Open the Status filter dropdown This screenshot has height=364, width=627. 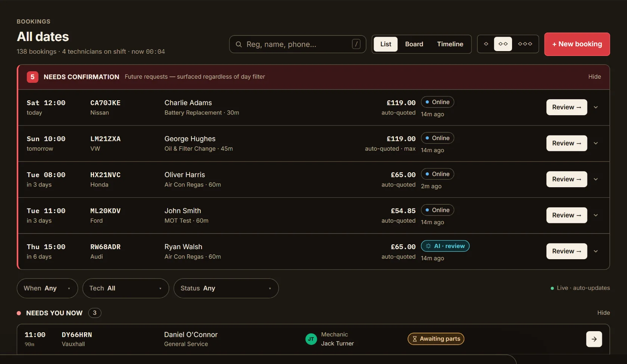tap(226, 288)
